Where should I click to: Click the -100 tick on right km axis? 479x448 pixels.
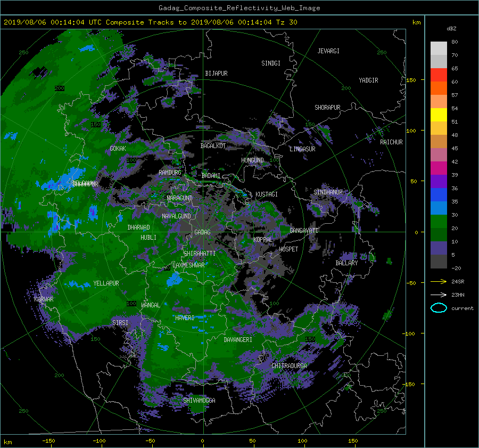[408, 333]
